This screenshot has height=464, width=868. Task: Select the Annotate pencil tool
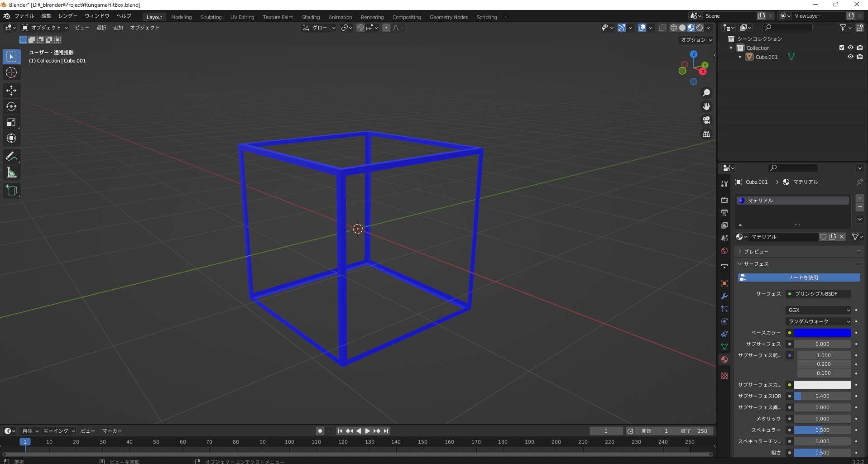pos(11,157)
